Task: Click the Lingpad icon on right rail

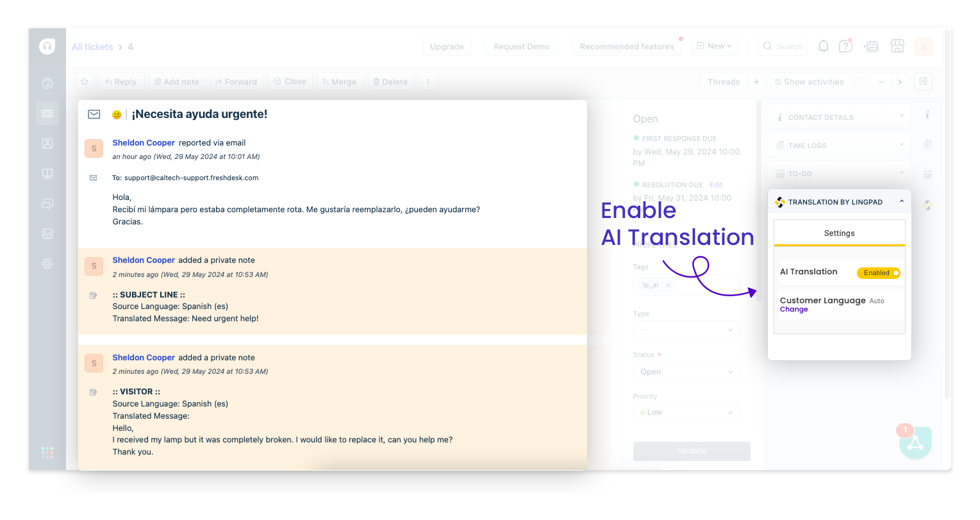Action: 927,205
